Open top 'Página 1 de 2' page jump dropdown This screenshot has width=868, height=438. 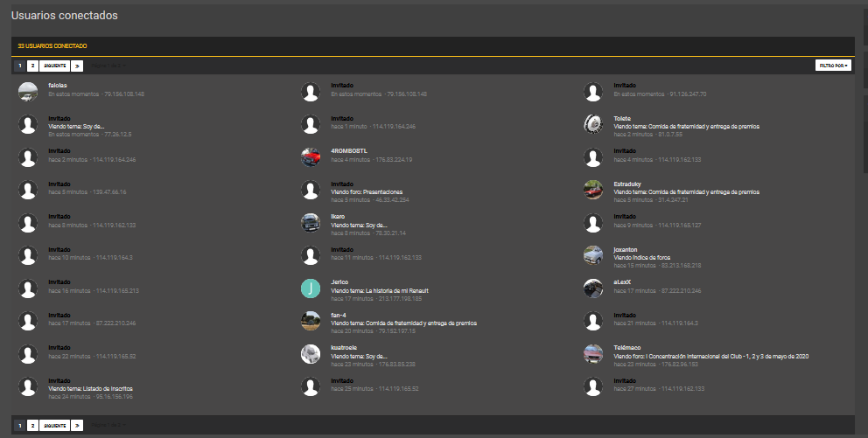pos(108,66)
